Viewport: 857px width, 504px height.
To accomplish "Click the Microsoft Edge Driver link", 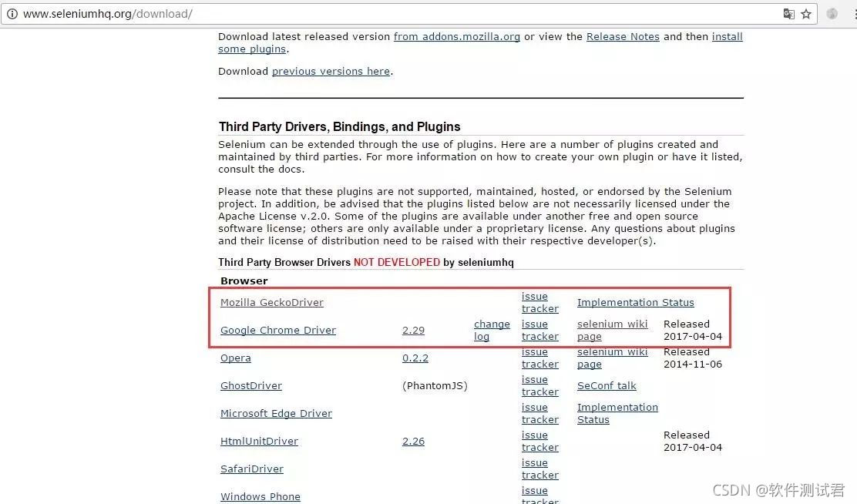I will tap(276, 414).
